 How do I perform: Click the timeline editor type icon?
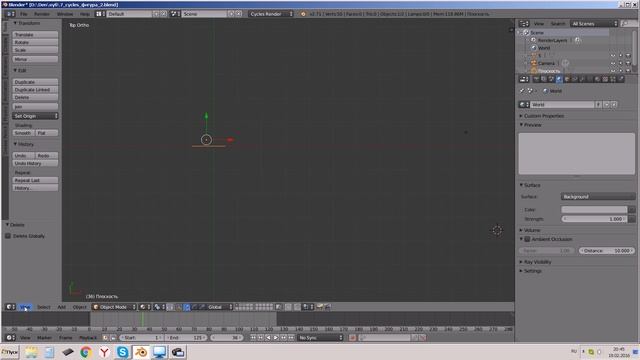click(10, 338)
